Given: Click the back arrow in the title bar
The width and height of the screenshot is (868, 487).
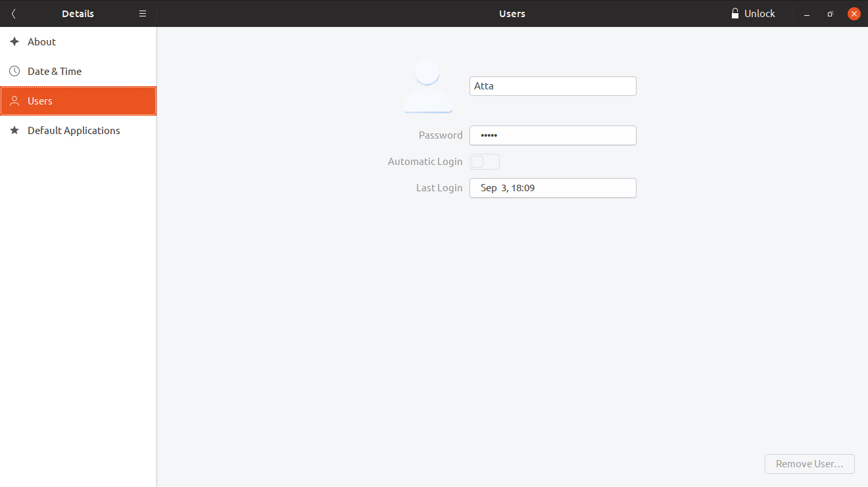Looking at the screenshot, I should (12, 13).
